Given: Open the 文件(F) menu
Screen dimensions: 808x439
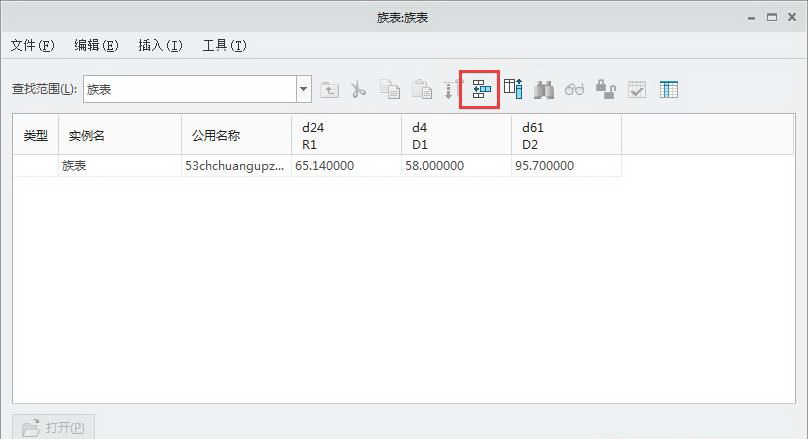Looking at the screenshot, I should [x=32, y=45].
